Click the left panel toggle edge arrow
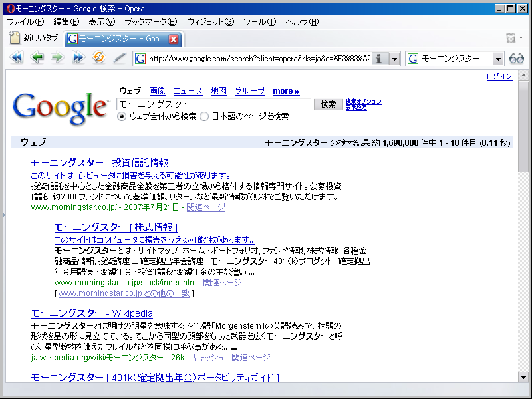Screen dimensions: 532x399 (4, 214)
